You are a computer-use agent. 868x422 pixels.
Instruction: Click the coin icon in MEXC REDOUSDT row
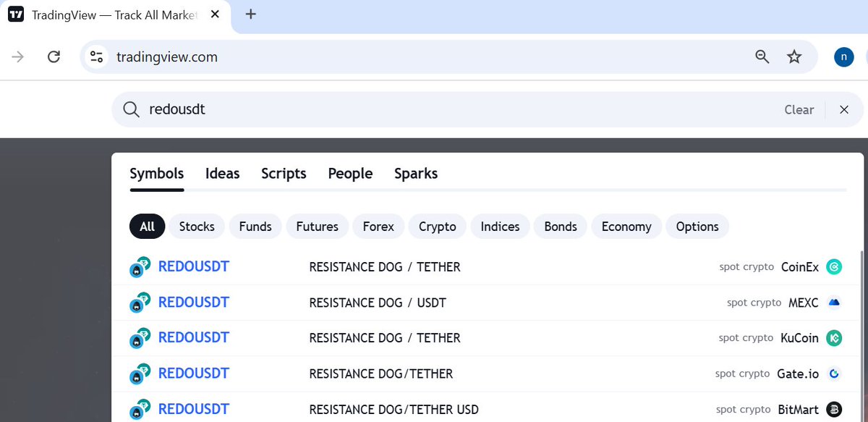(140, 303)
